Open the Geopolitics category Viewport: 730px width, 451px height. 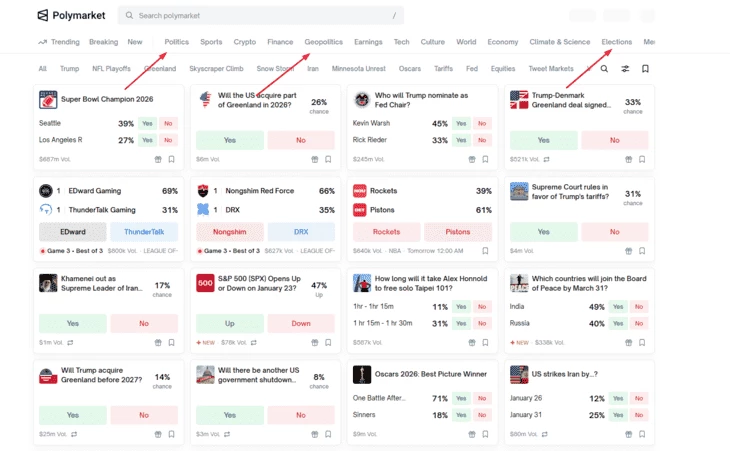[323, 42]
